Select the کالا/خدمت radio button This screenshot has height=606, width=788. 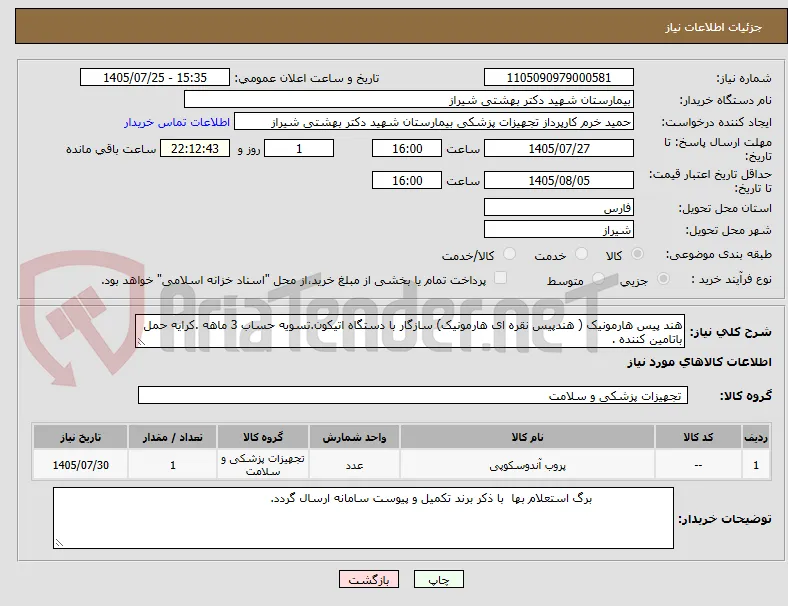click(x=510, y=254)
